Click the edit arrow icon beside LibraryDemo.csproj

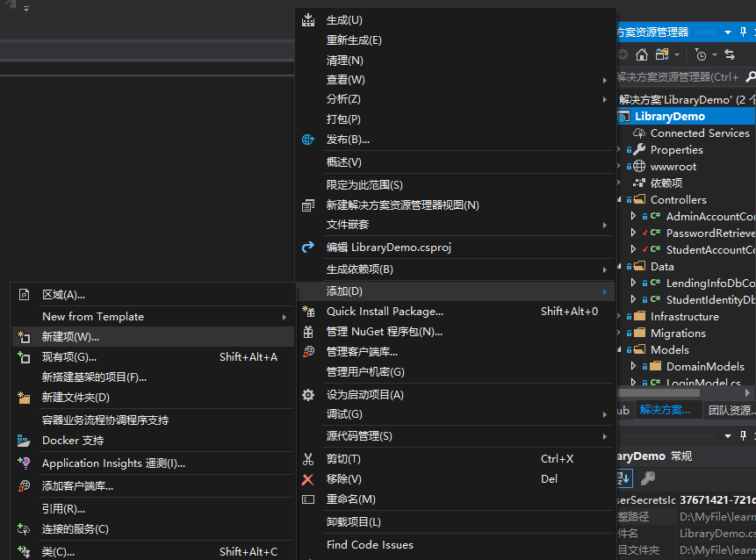click(x=308, y=248)
